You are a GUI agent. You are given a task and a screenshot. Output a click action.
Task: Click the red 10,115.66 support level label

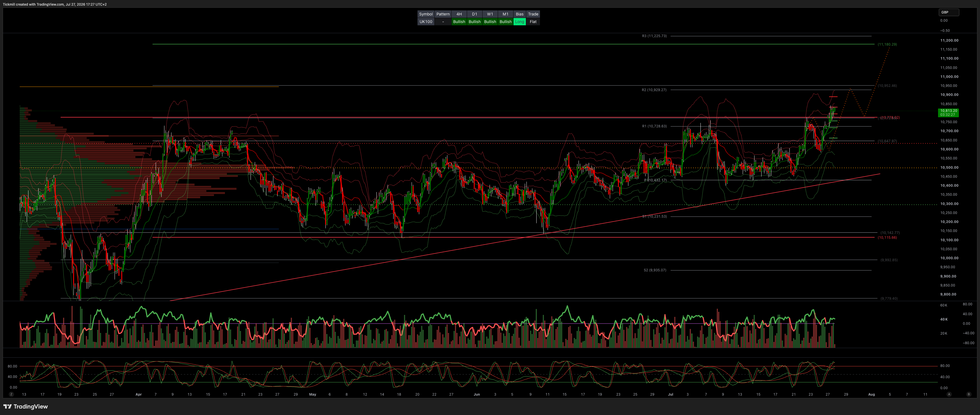887,238
